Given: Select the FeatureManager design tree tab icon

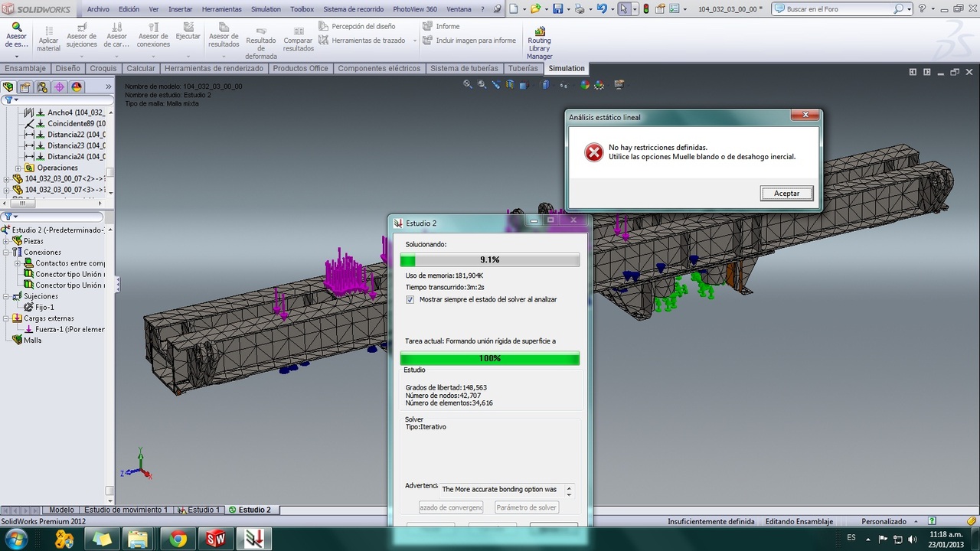Looking at the screenshot, I should click(x=8, y=87).
